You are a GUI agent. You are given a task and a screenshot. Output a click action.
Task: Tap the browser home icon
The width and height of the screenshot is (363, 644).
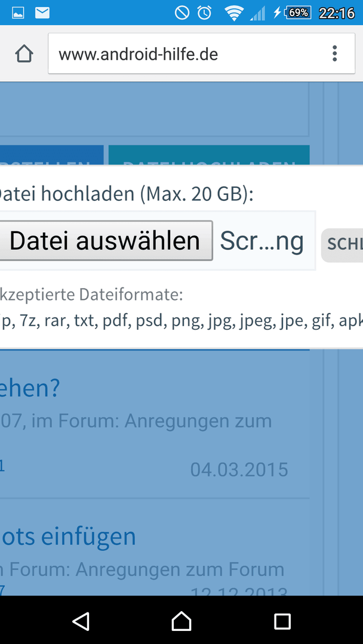[24, 54]
